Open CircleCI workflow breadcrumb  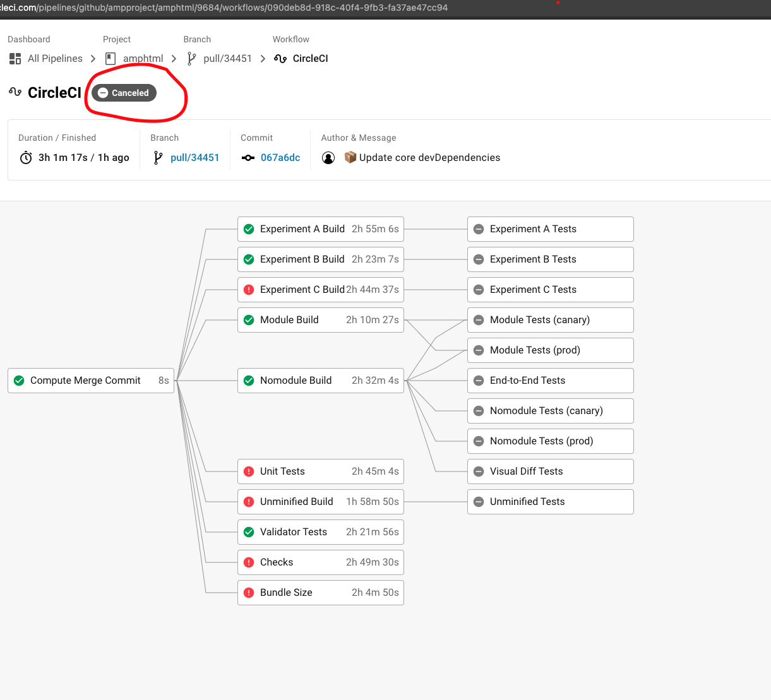pyautogui.click(x=310, y=59)
